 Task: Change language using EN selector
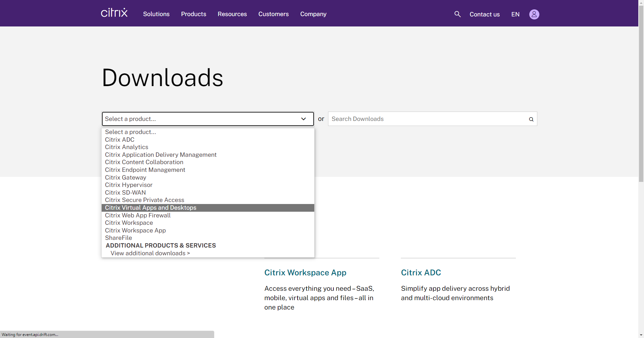pyautogui.click(x=515, y=14)
